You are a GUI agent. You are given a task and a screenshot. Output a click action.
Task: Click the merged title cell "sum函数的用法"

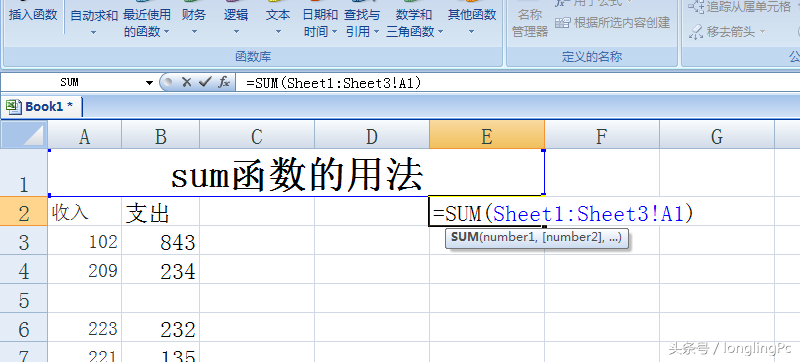[x=296, y=173]
